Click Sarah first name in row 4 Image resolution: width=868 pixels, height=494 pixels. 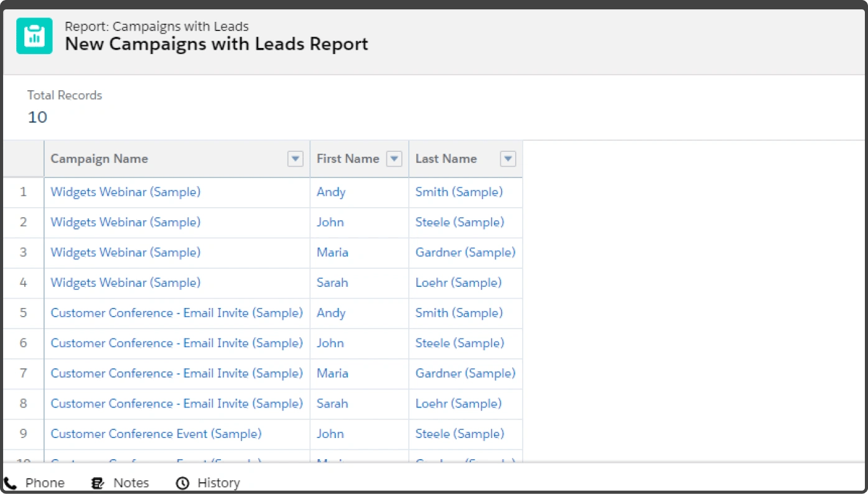tap(332, 282)
